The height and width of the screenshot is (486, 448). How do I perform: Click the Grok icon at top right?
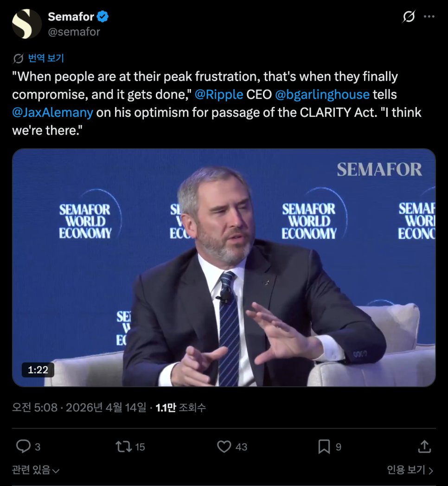pos(409,17)
